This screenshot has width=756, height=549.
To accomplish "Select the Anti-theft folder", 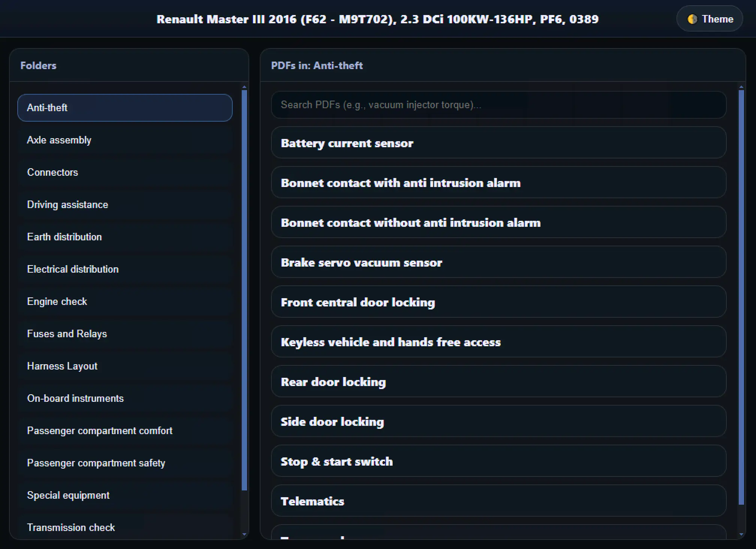I will [x=125, y=108].
